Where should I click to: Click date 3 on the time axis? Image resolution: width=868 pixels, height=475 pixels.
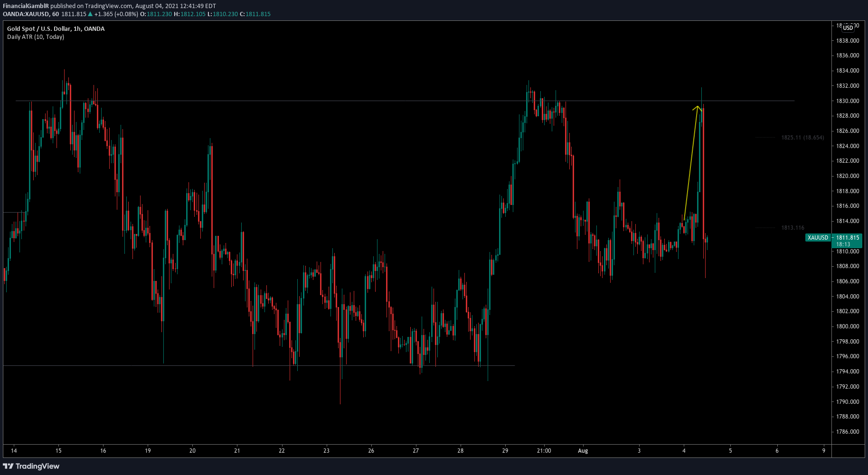639,451
